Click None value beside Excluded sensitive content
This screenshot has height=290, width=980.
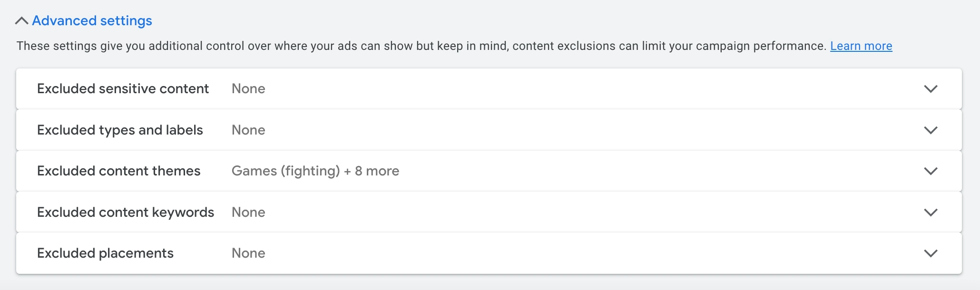(x=248, y=89)
